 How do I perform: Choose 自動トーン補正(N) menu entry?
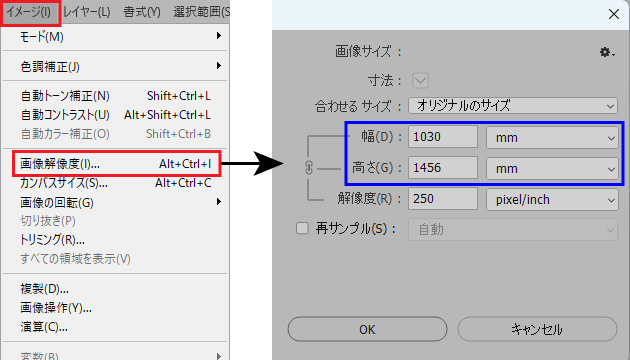[x=115, y=96]
